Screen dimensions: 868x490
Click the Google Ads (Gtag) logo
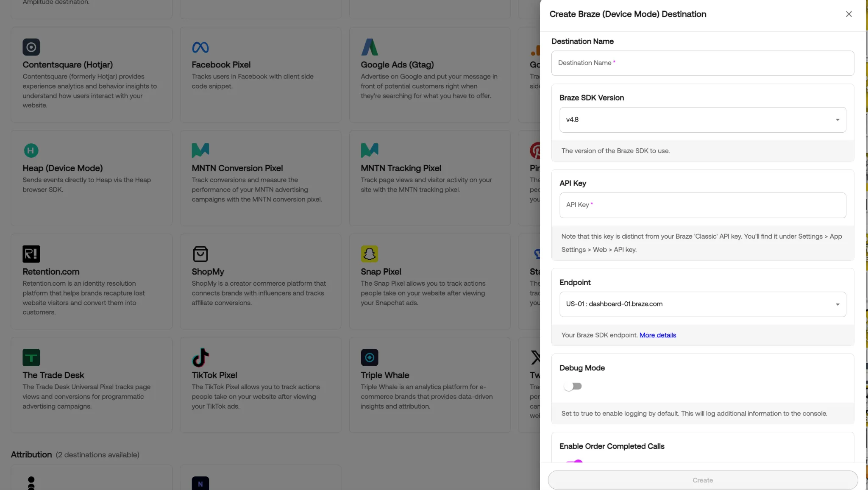click(x=370, y=47)
